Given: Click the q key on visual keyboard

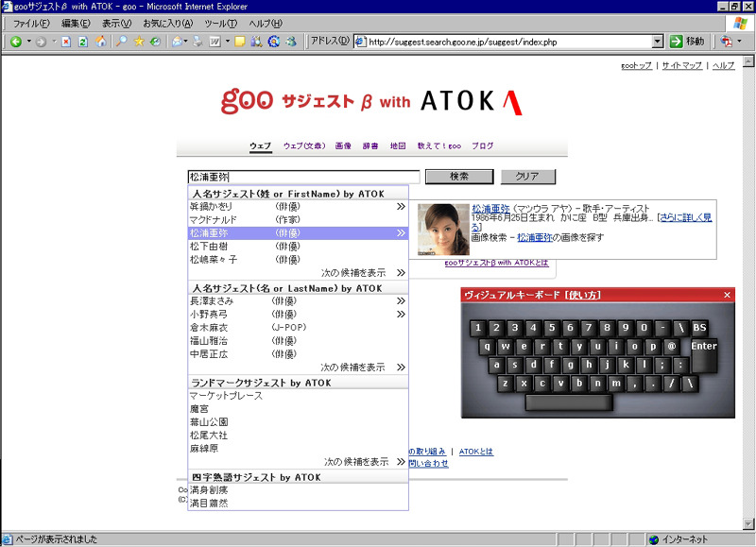Looking at the screenshot, I should 487,346.
